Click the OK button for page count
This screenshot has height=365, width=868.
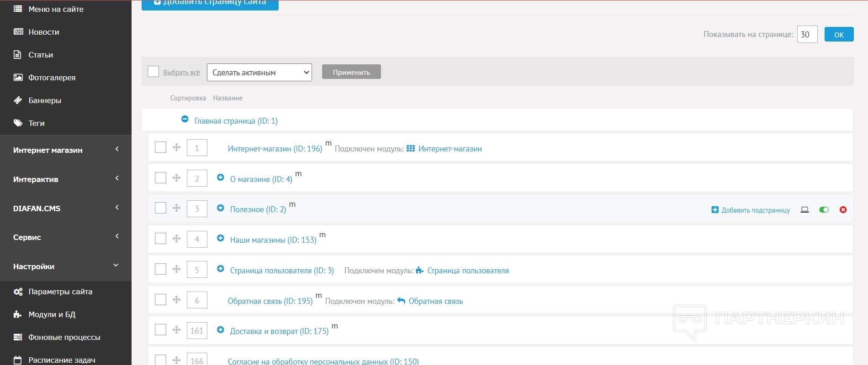pyautogui.click(x=839, y=34)
